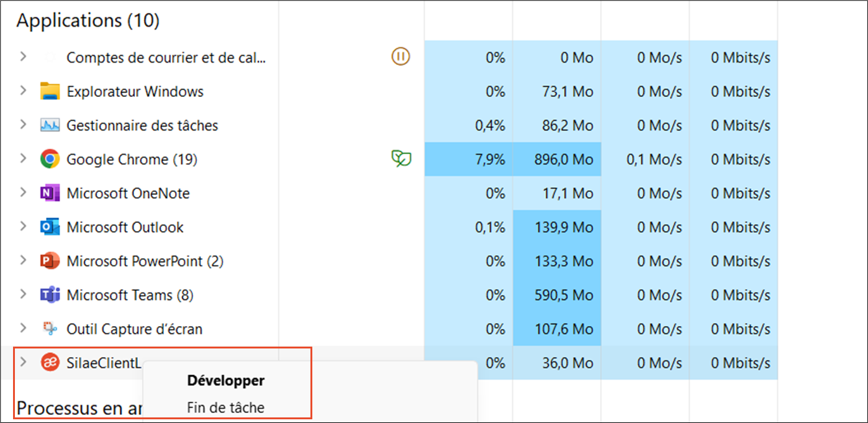
Task: Select the Microsoft Teams (8) process name
Action: click(130, 295)
